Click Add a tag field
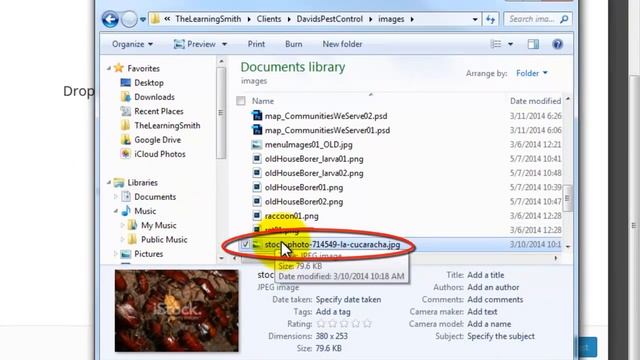The width and height of the screenshot is (640, 360). pyautogui.click(x=333, y=312)
